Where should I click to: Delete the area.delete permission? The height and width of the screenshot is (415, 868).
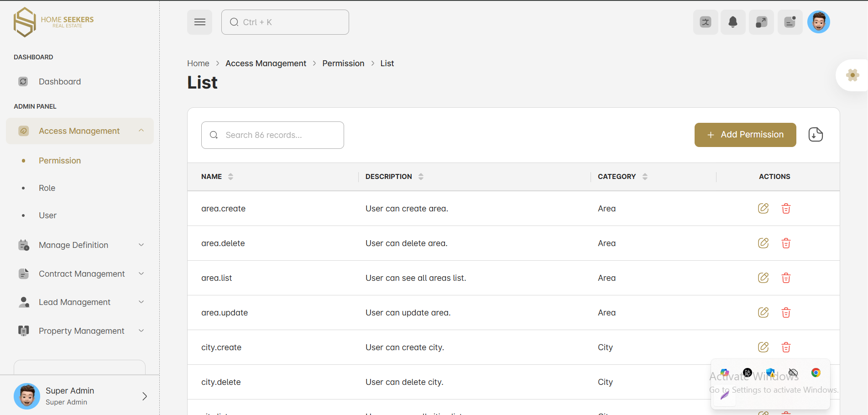tap(786, 243)
